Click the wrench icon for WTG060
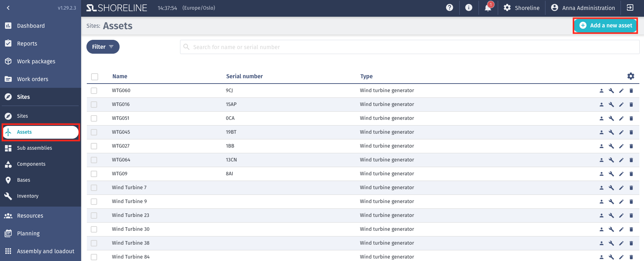Viewport: 644px width, 261px height. coord(611,91)
